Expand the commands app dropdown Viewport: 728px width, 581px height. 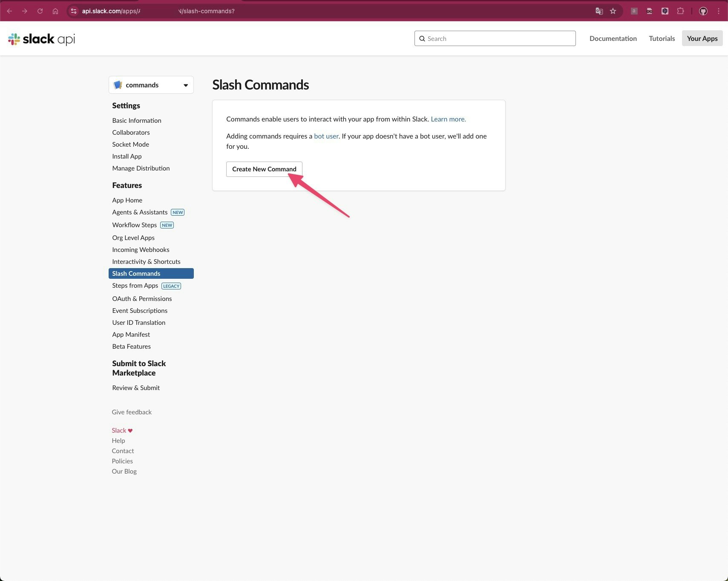tap(151, 85)
